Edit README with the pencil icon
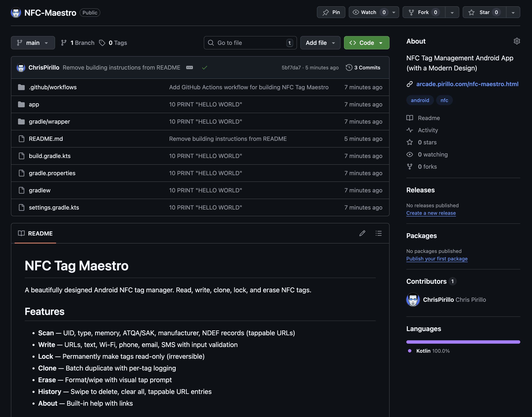Image resolution: width=532 pixels, height=417 pixels. (x=362, y=233)
